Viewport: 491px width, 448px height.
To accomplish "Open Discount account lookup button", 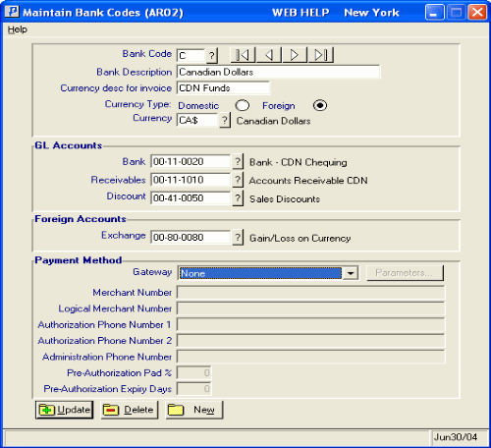I will click(x=238, y=198).
